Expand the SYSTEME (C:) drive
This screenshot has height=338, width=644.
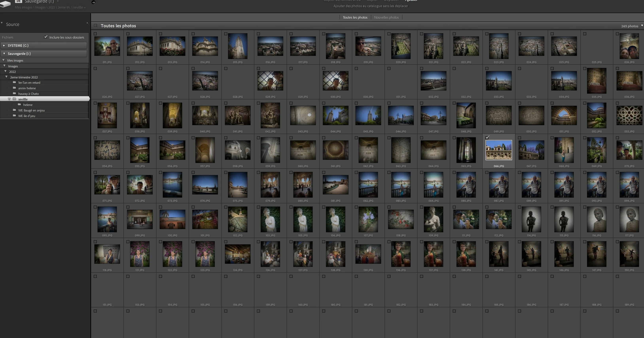[4, 46]
